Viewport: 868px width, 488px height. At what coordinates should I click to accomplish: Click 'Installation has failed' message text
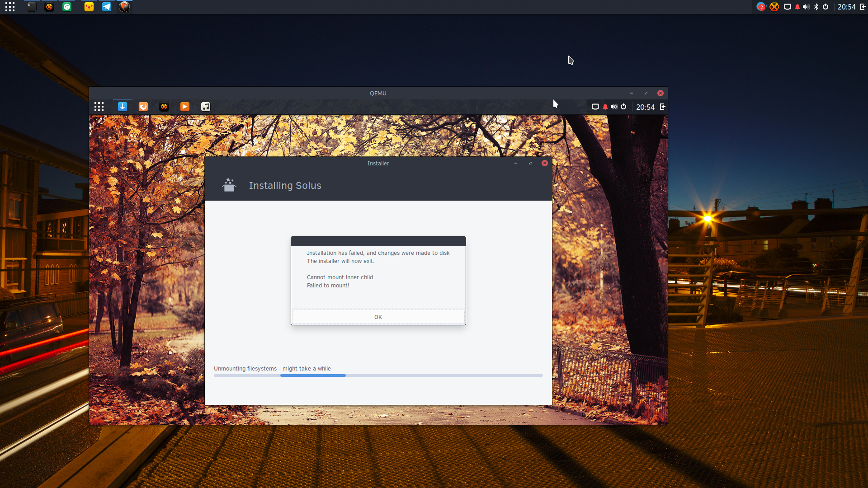(x=378, y=253)
